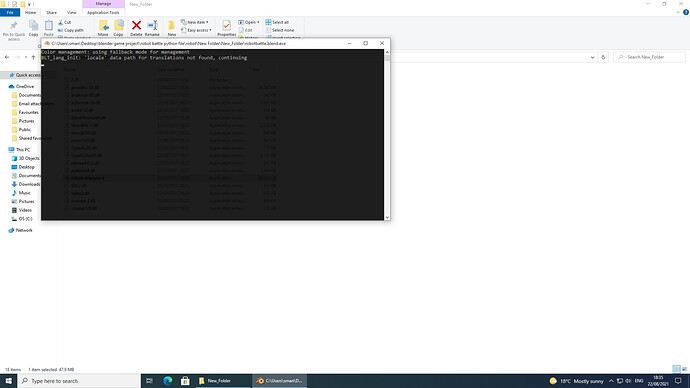Screen dimensions: 690x388
Task: Open the notification center icon
Action: click(678, 381)
